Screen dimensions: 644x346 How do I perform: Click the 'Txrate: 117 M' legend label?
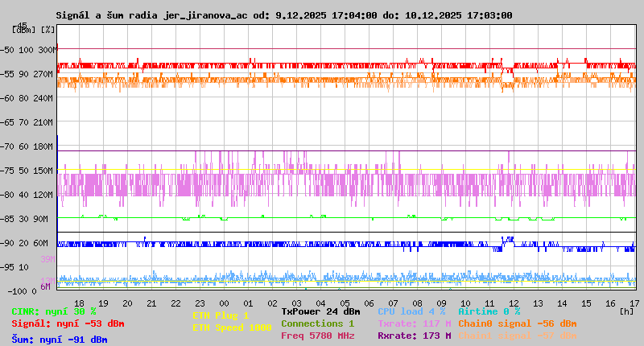pyautogui.click(x=415, y=323)
